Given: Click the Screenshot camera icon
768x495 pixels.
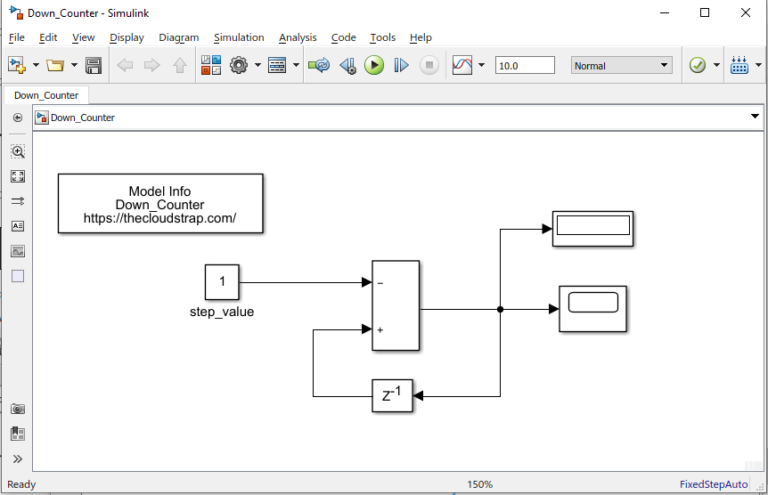Looking at the screenshot, I should (x=18, y=408).
